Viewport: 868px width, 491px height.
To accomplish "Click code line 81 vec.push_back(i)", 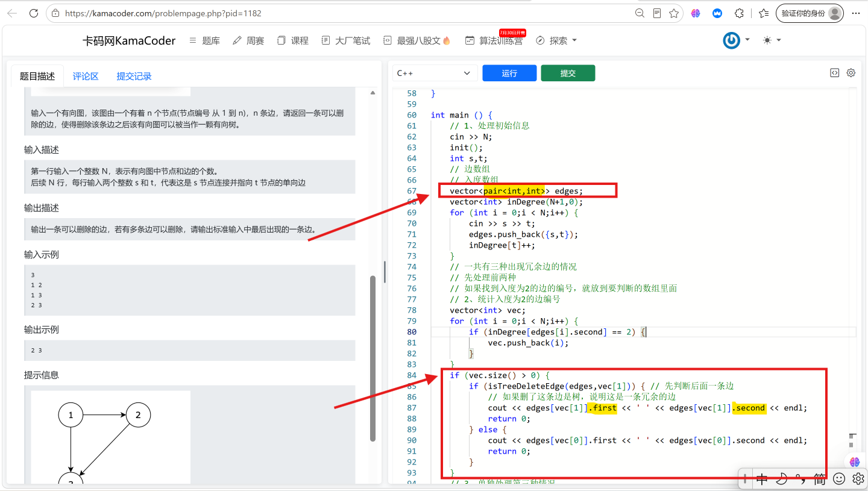I will pos(528,343).
